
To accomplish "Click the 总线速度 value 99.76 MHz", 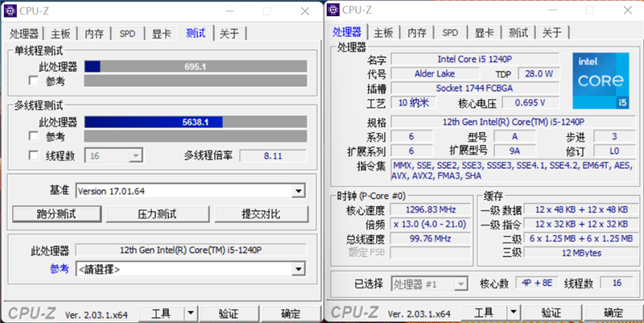I will click(x=431, y=238).
